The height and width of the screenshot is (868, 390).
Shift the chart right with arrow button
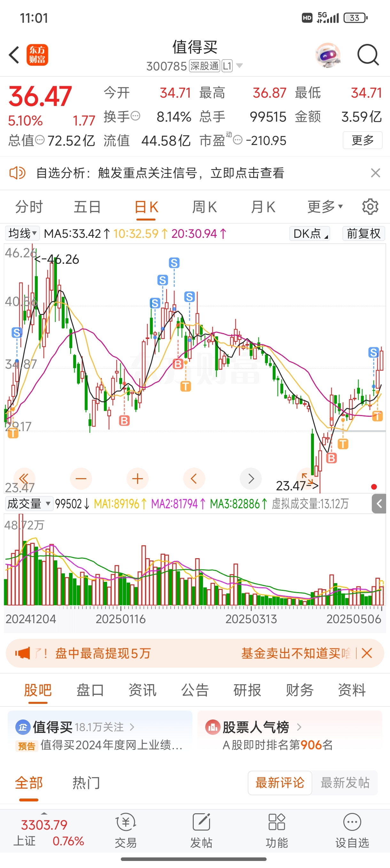[x=251, y=478]
